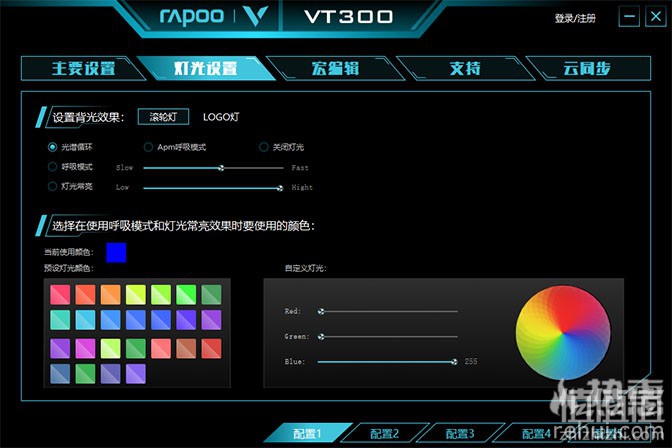The width and height of the screenshot is (672, 448).
Task: Open the 支持 support tab
Action: pos(465,69)
